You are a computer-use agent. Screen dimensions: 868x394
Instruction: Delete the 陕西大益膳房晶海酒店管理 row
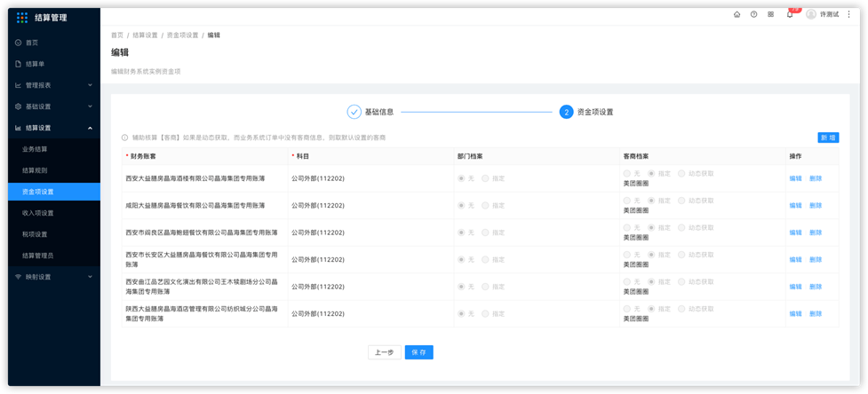[816, 314]
